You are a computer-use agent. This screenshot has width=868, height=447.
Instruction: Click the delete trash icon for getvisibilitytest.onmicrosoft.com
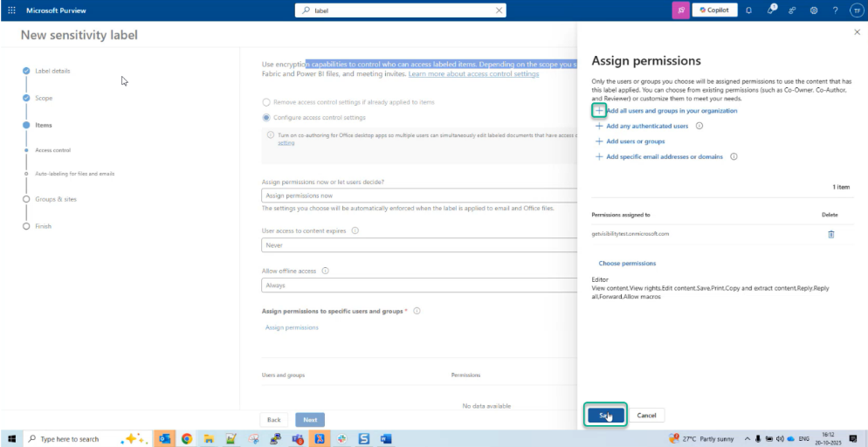[830, 234]
